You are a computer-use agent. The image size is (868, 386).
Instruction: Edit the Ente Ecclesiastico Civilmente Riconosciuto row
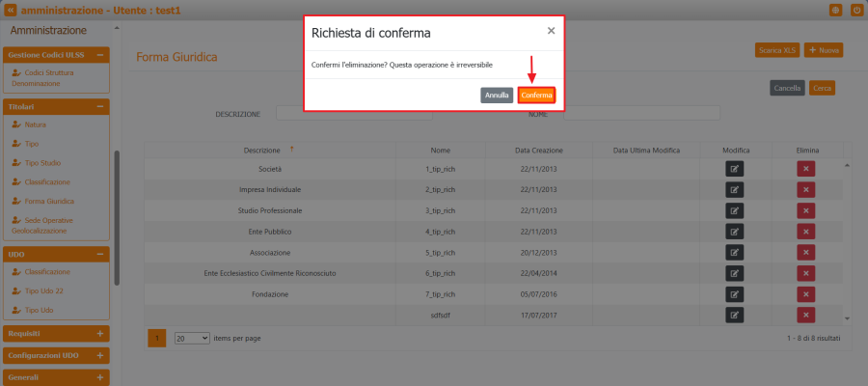click(x=735, y=273)
